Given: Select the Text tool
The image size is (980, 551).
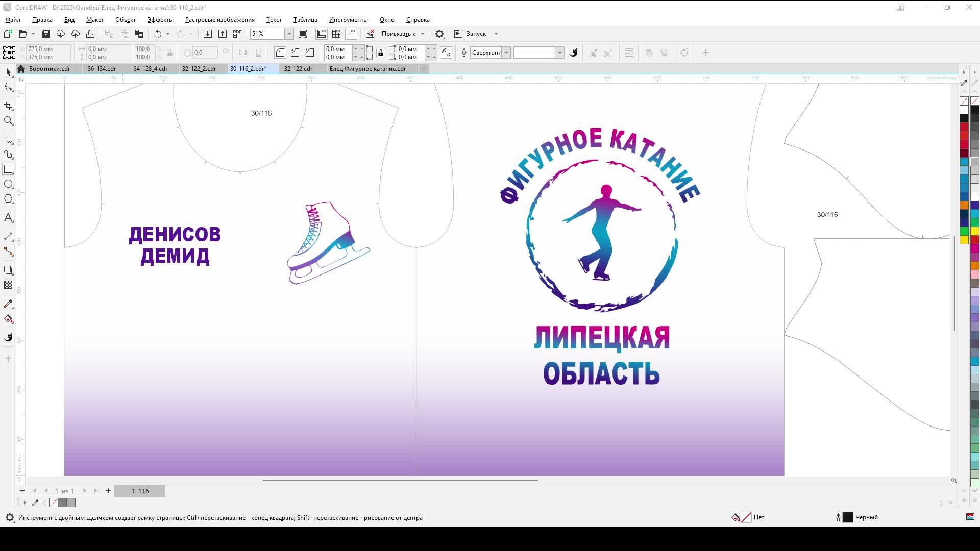Looking at the screenshot, I should click(x=8, y=218).
